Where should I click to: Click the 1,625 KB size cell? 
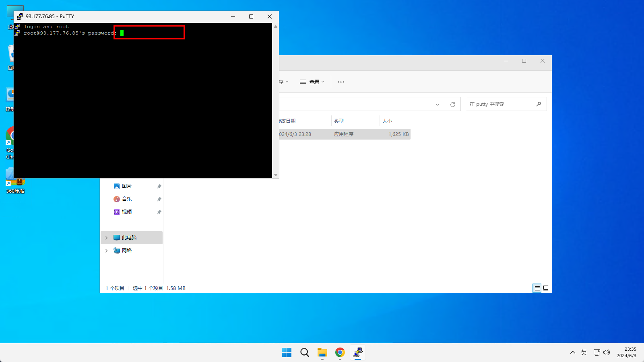coord(398,134)
